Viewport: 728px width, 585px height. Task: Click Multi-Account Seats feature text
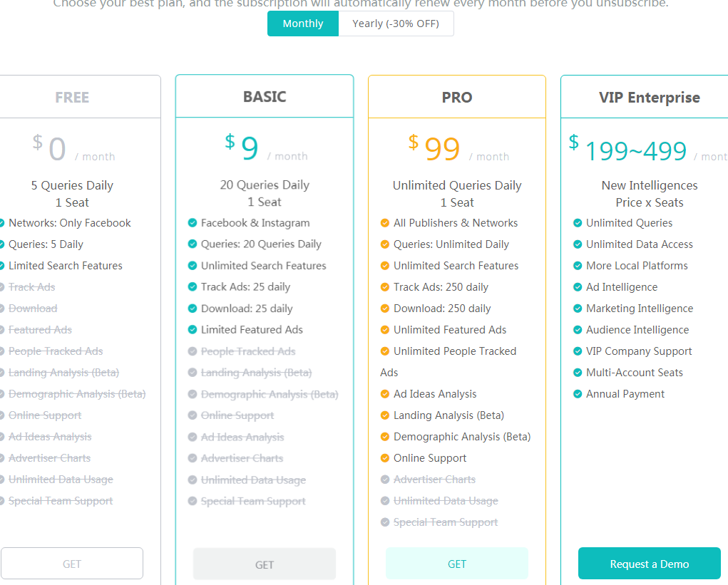(634, 373)
